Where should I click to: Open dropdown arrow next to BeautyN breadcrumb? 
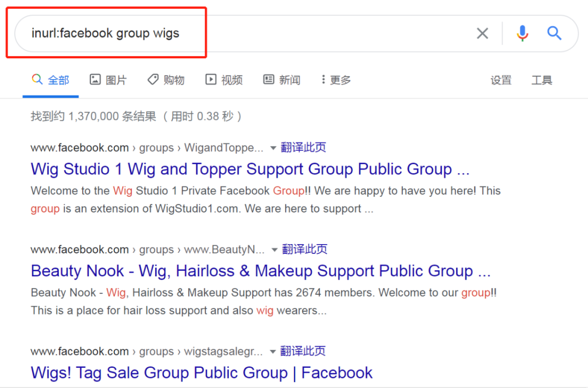tap(274, 250)
